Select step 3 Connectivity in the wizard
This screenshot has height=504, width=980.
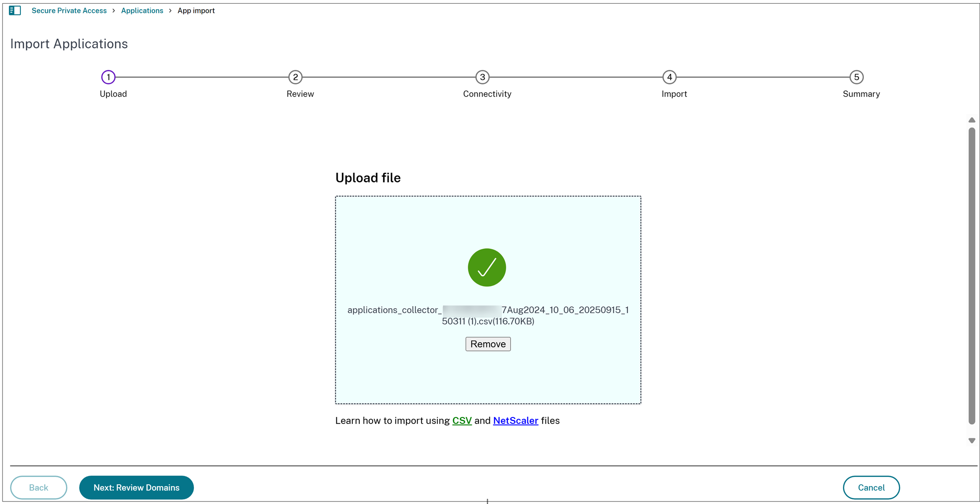coord(482,77)
